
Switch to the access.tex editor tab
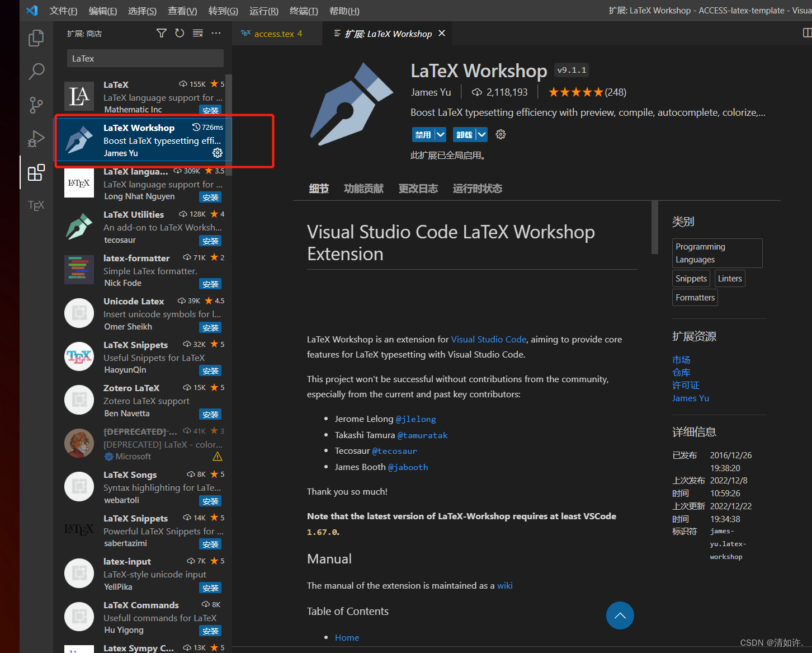pos(277,34)
